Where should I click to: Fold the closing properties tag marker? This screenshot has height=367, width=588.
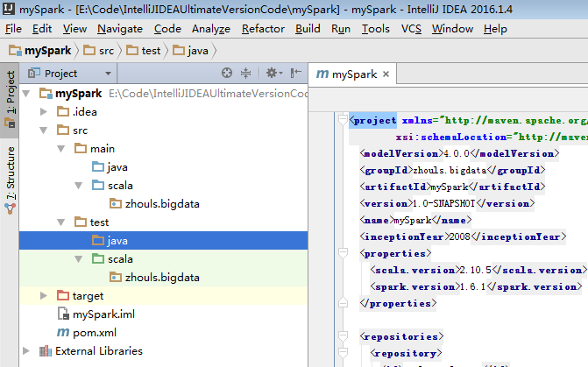click(343, 303)
